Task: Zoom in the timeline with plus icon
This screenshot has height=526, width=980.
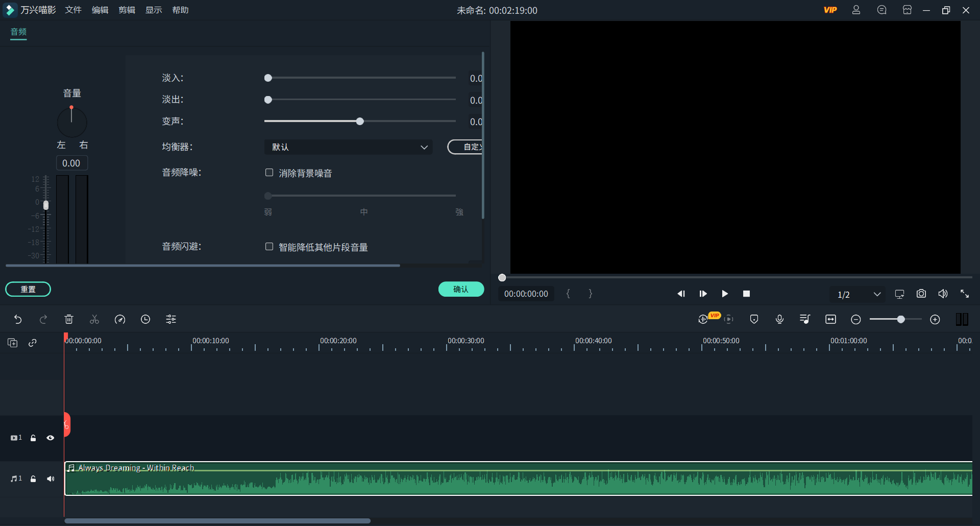Action: pos(935,319)
